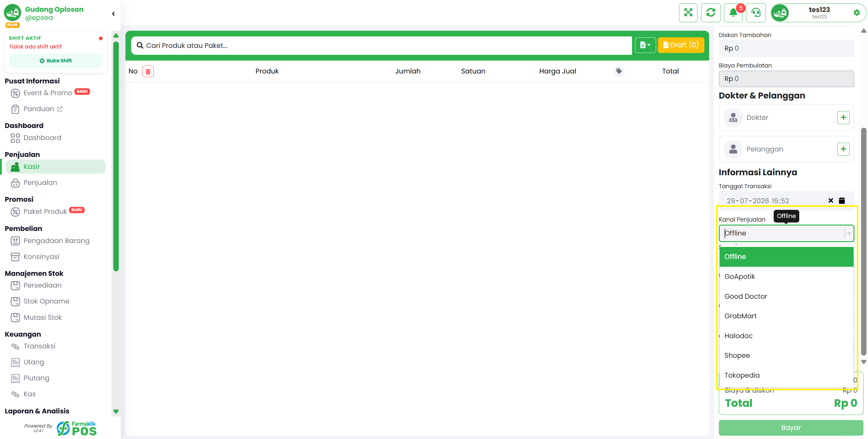Add a doctor with the plus icon

[x=843, y=117]
